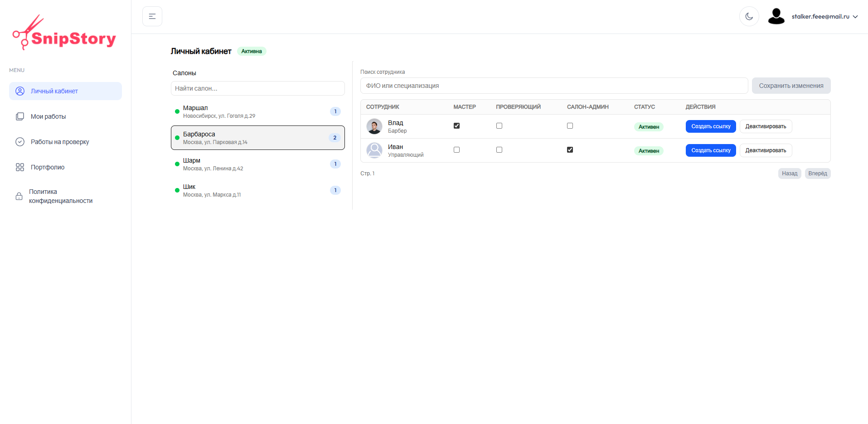Click employee count badge for Шик
This screenshot has height=424, width=868.
(x=335, y=190)
